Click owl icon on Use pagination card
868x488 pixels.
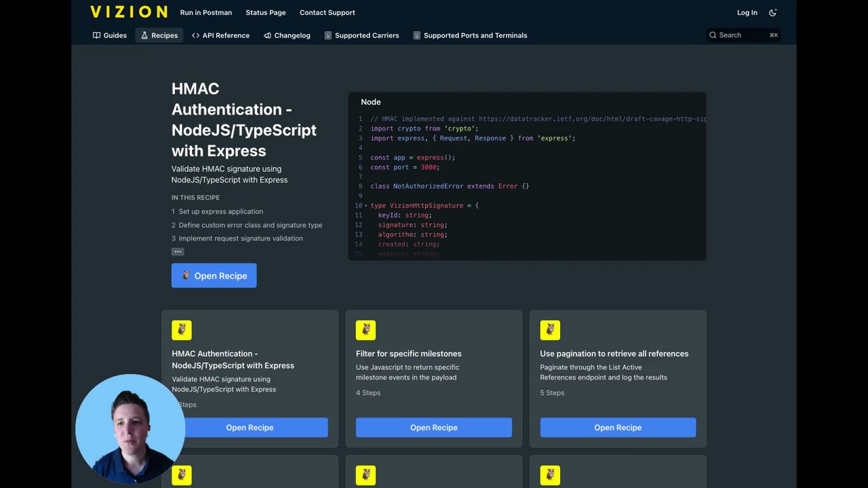coord(550,330)
